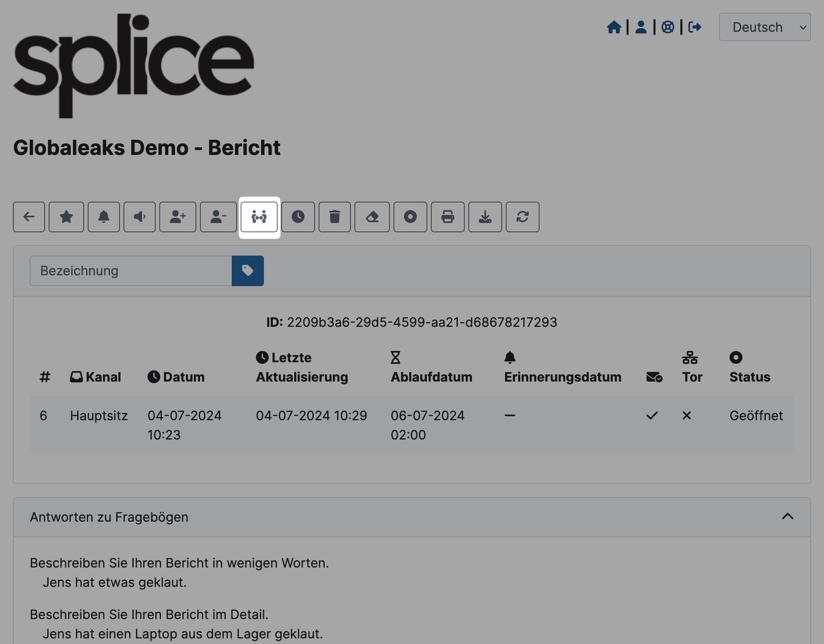Toggle the notification bell icon
824x644 pixels.
point(103,217)
